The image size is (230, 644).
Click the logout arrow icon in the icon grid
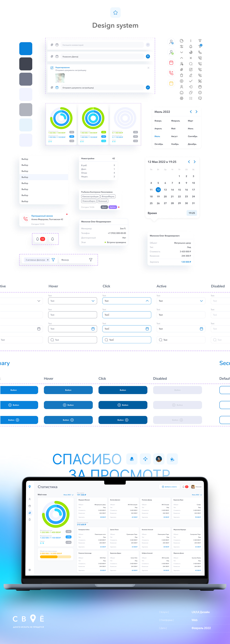click(191, 87)
